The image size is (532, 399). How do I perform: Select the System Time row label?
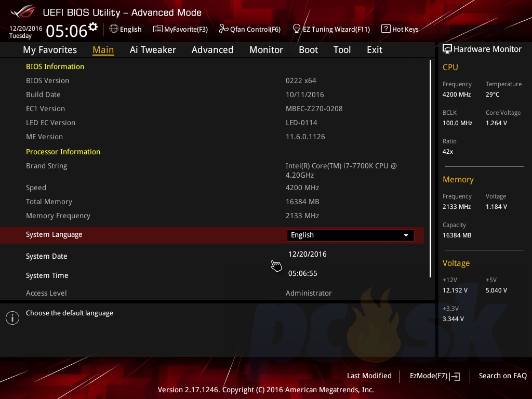coord(47,275)
